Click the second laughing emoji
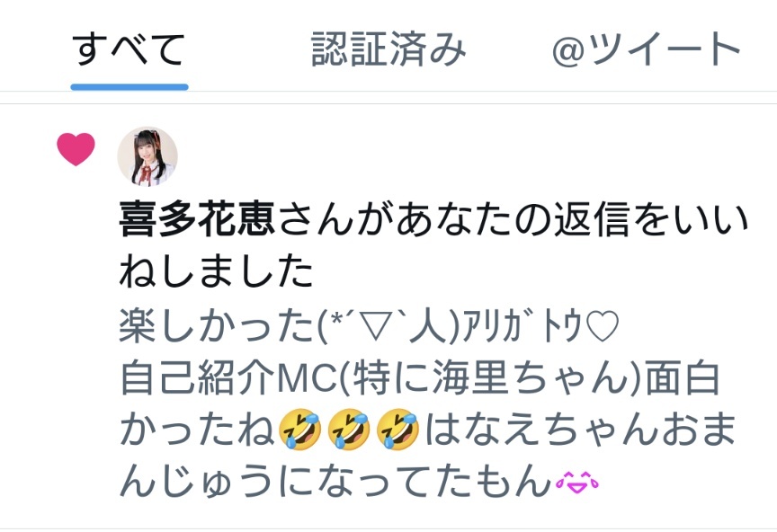 (349, 429)
